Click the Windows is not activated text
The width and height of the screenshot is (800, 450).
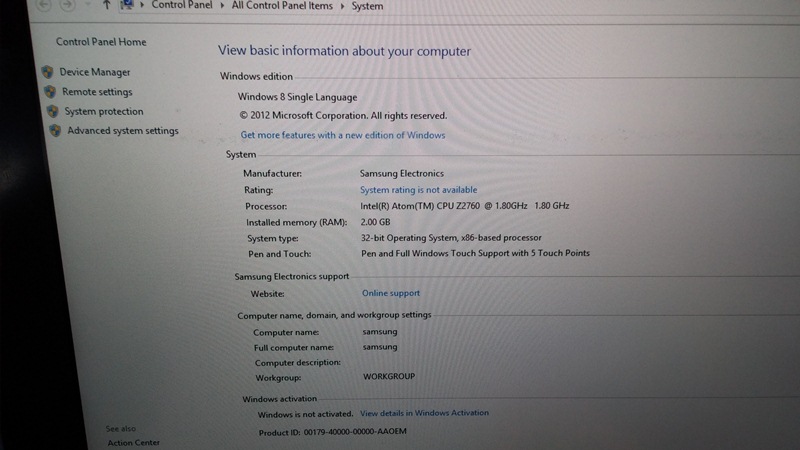[305, 414]
